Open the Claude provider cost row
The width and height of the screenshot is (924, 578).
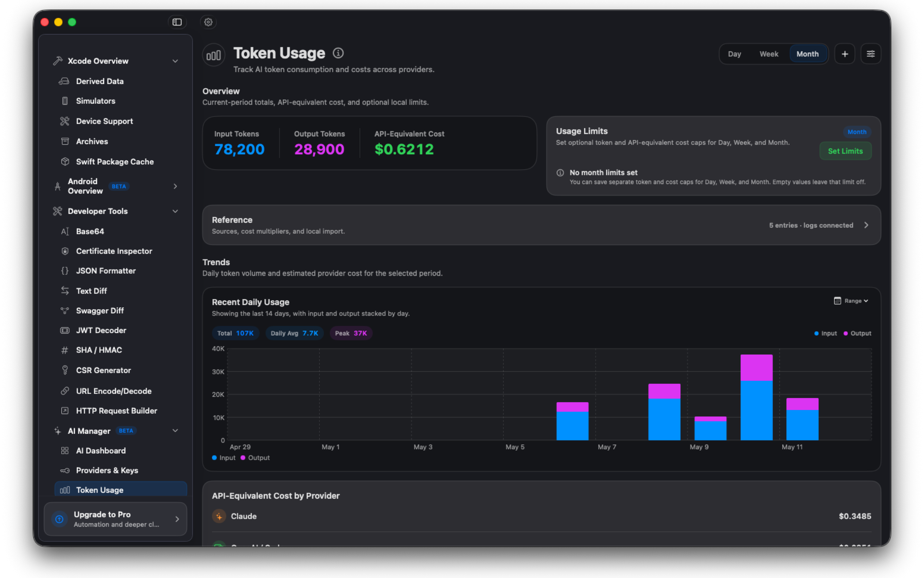[542, 516]
